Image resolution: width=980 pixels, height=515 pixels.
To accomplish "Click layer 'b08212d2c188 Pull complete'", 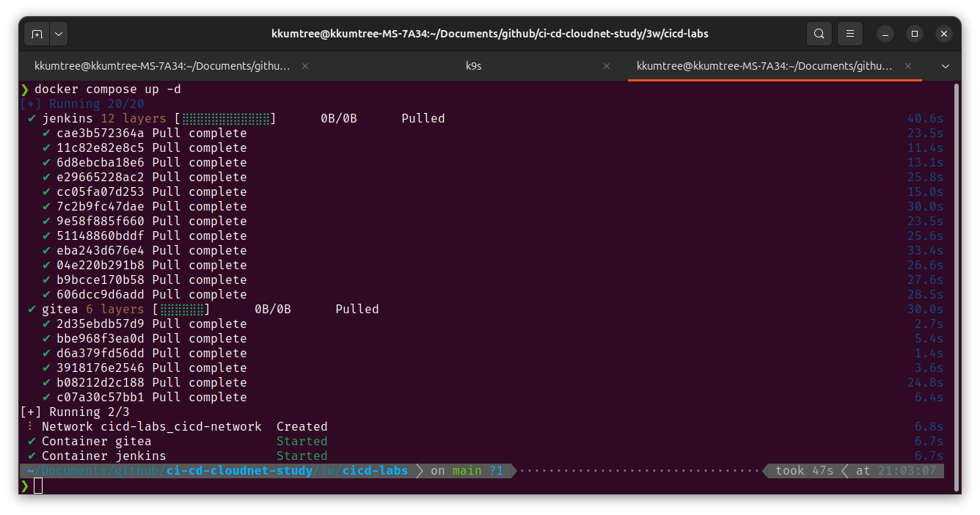I will 145,383.
